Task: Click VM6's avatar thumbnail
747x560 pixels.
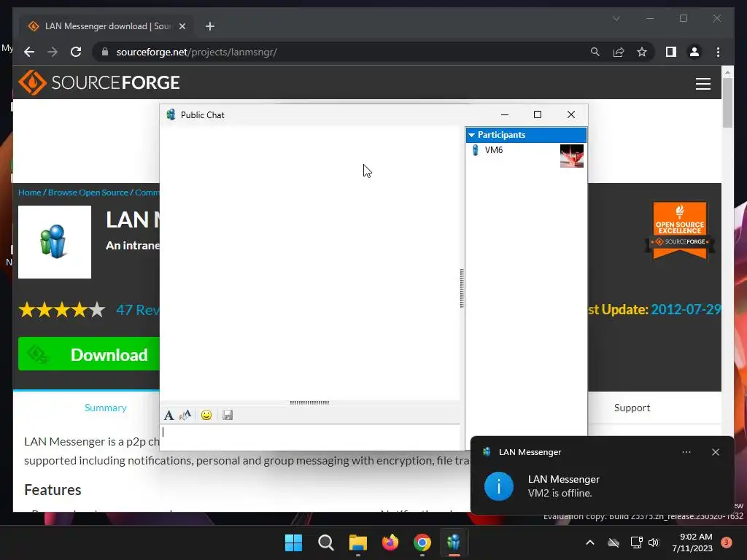Action: pos(572,156)
